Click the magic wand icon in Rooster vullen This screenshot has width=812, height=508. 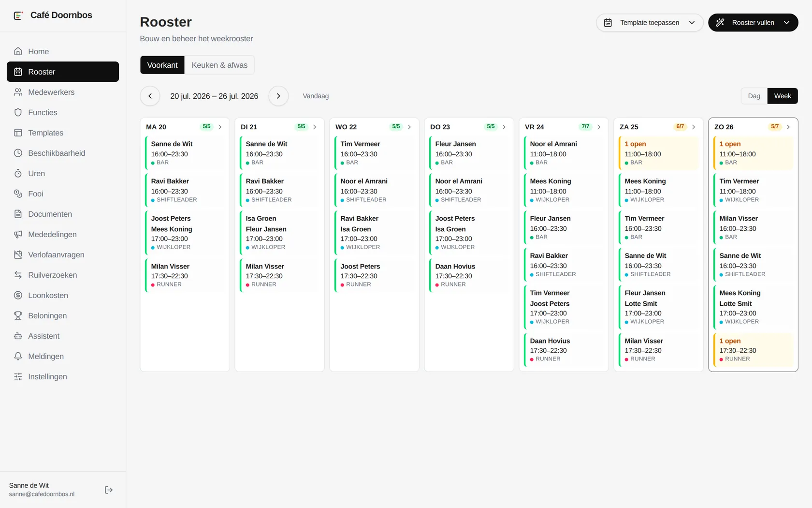click(x=720, y=23)
